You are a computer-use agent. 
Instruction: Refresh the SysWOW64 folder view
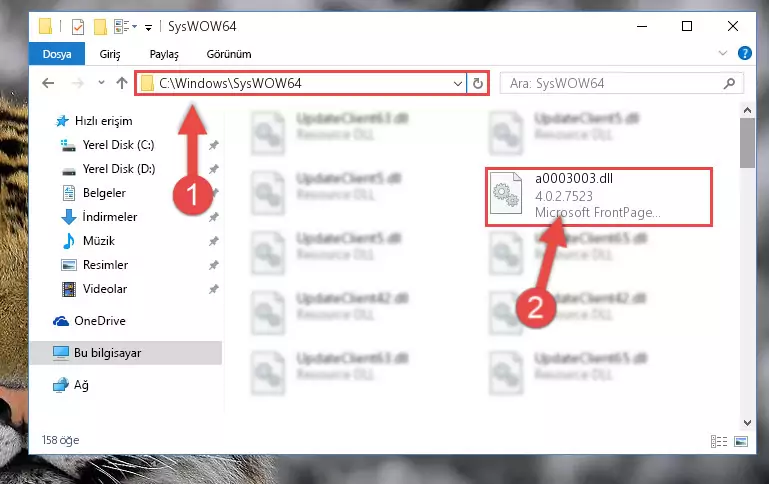[x=478, y=84]
